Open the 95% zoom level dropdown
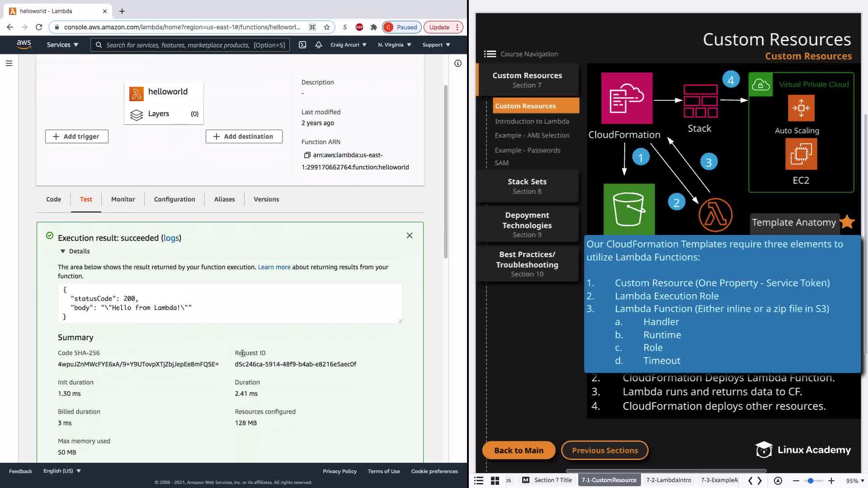 (855, 481)
